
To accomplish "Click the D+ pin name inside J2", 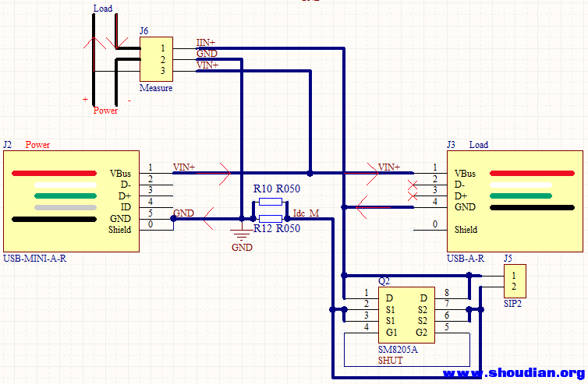I will pos(125,196).
